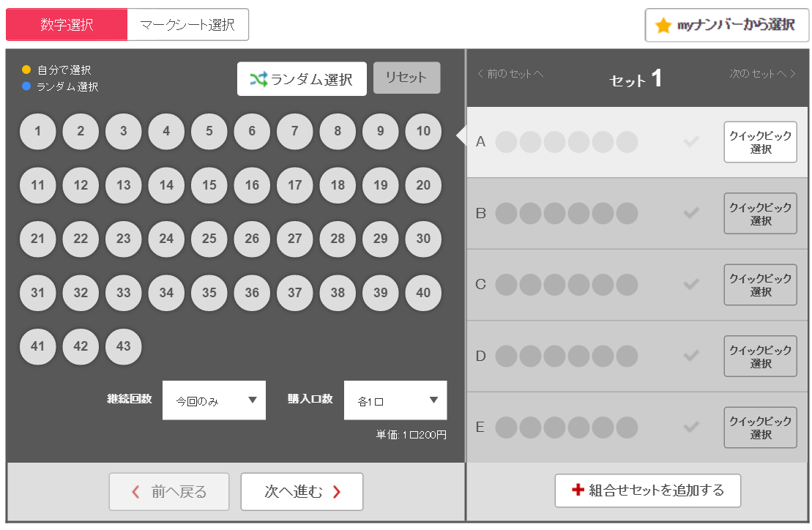812x530 pixels.
Task: Click the shuffle icon for ランダム選択
Action: [258, 79]
